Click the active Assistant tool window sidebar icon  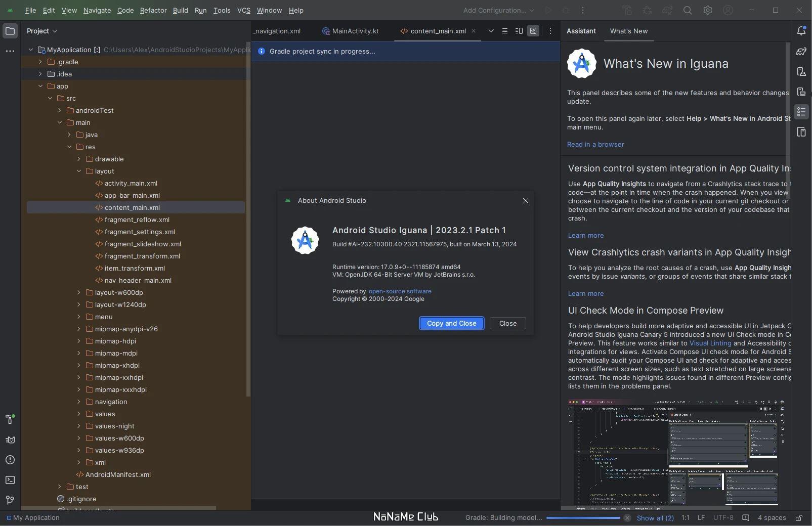pyautogui.click(x=801, y=112)
